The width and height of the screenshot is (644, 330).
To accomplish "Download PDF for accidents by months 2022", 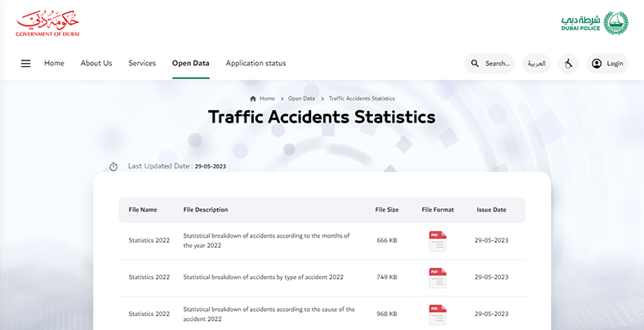I will click(x=437, y=241).
